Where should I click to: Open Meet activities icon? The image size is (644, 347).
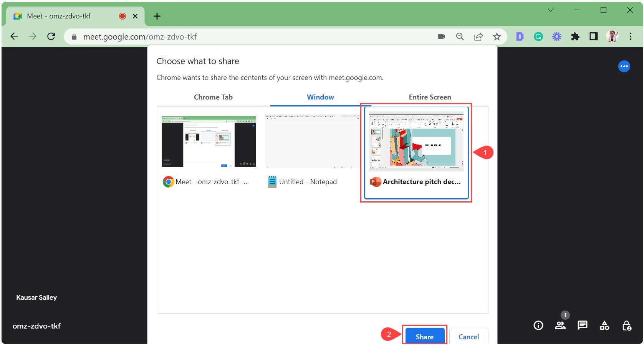(604, 325)
